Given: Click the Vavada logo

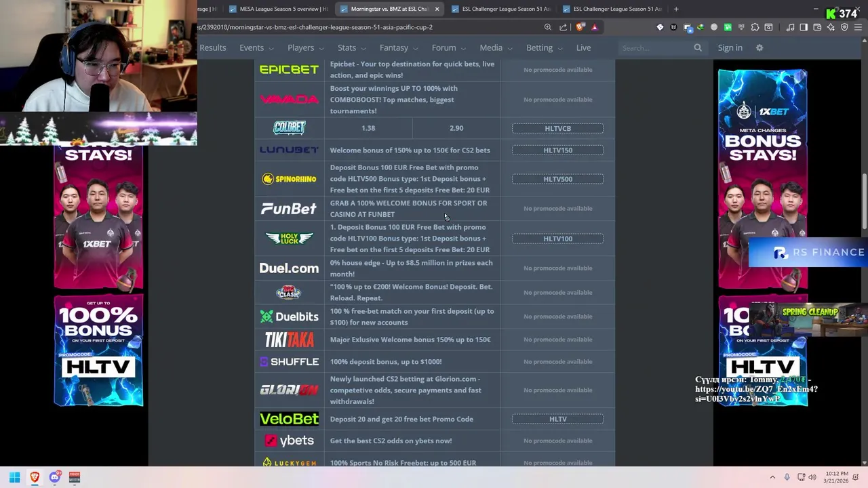Looking at the screenshot, I should click(289, 99).
